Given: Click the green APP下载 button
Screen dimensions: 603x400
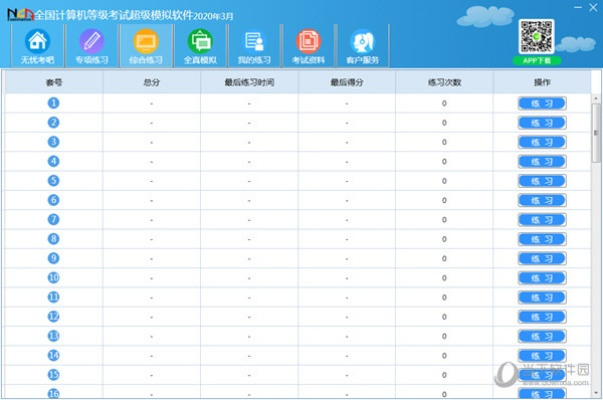Looking at the screenshot, I should click(537, 60).
